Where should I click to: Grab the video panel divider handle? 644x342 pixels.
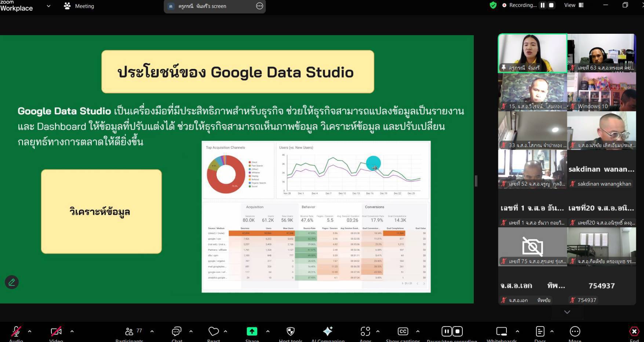click(x=476, y=181)
